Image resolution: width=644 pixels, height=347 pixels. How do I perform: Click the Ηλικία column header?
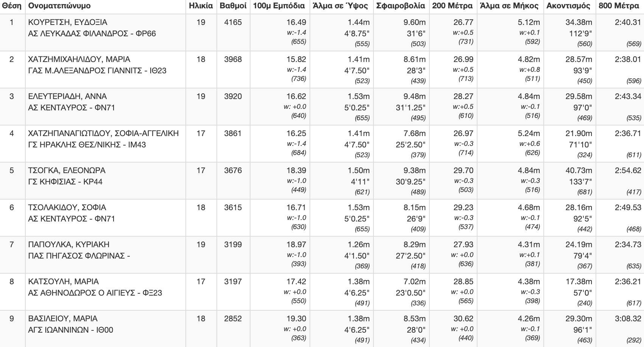(x=201, y=6)
